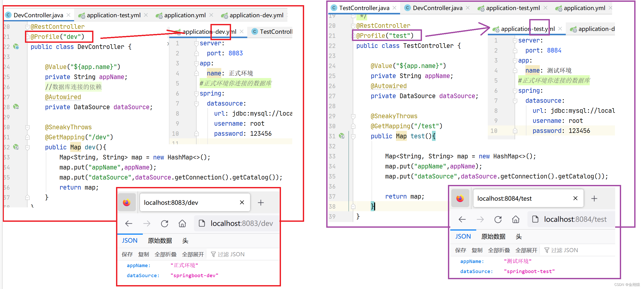Collapse server section in application-test.yml
Viewport: 644px width, 289px height.
click(x=515, y=40)
